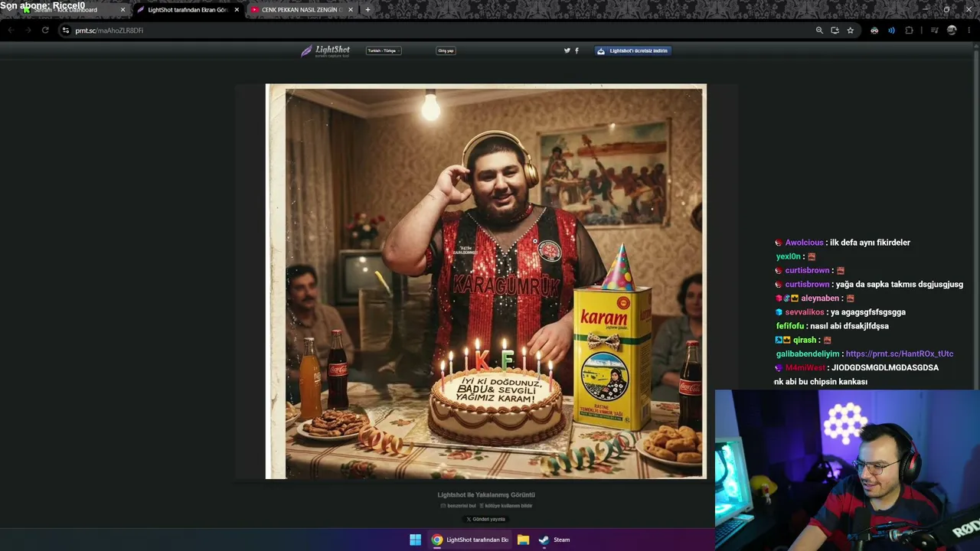
Task: Open File Explorer from the taskbar
Action: (x=523, y=540)
